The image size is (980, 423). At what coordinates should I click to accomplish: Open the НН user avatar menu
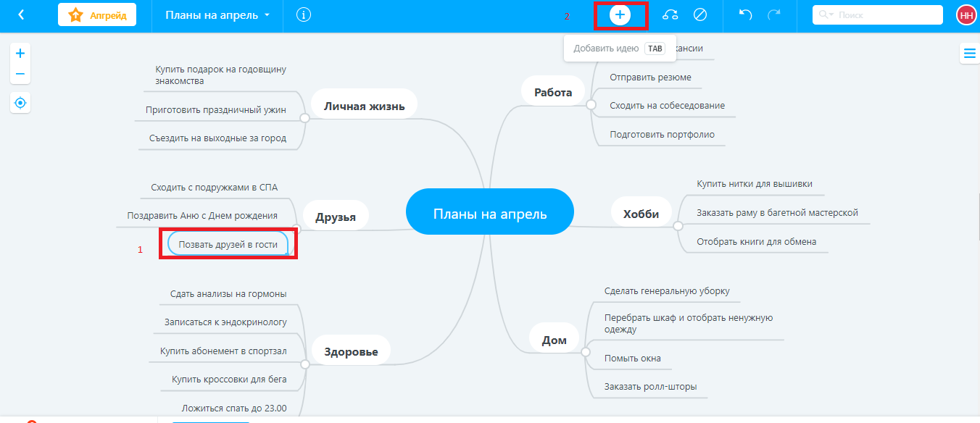pos(966,14)
